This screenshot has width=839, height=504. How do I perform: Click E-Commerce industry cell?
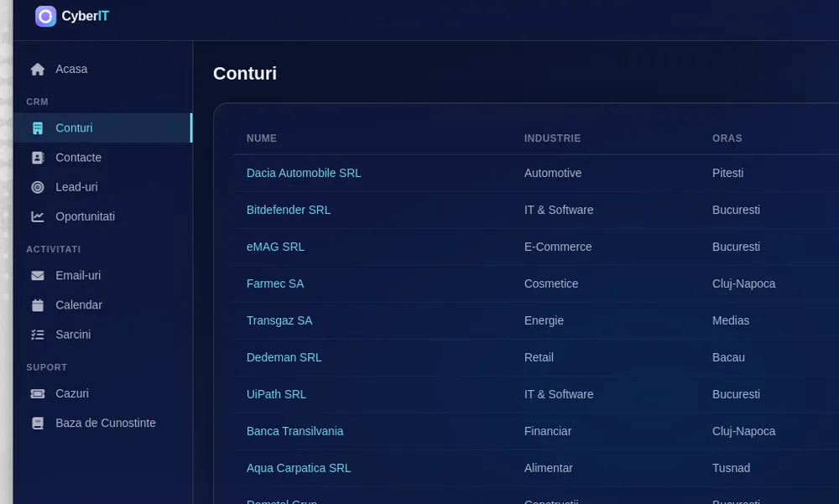click(x=558, y=247)
